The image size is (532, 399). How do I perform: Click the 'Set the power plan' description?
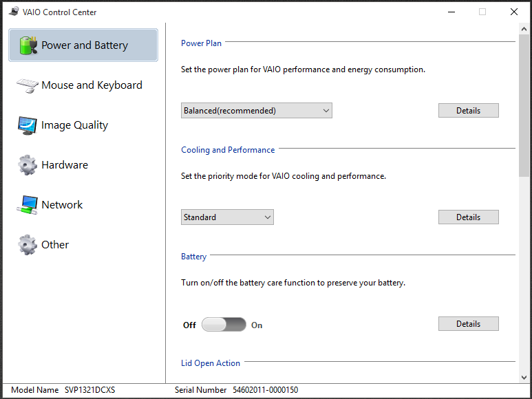tap(303, 69)
